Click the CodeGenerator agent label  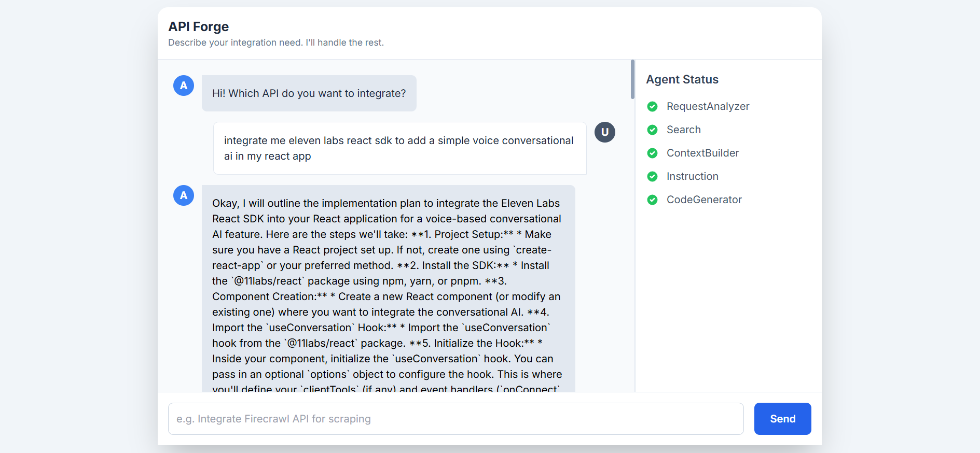pyautogui.click(x=704, y=200)
